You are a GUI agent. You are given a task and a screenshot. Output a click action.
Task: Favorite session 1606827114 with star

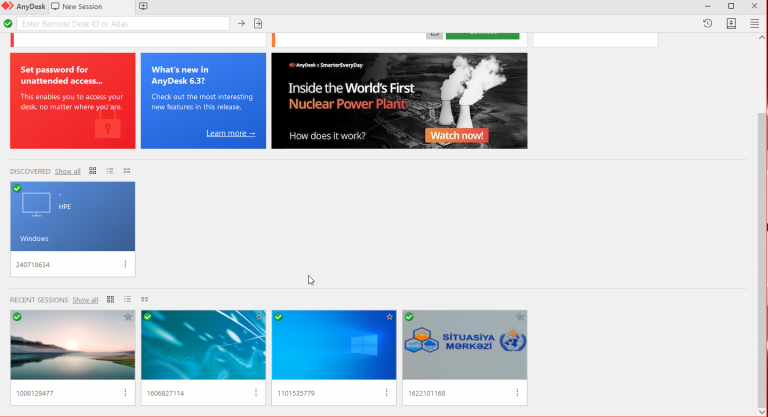tap(259, 317)
